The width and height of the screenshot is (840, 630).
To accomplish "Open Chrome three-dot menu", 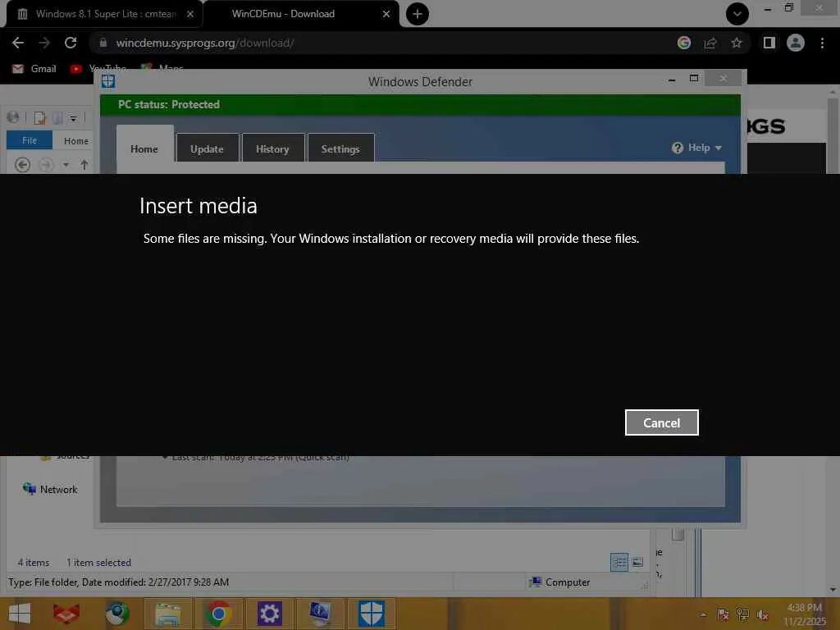I will click(x=822, y=43).
